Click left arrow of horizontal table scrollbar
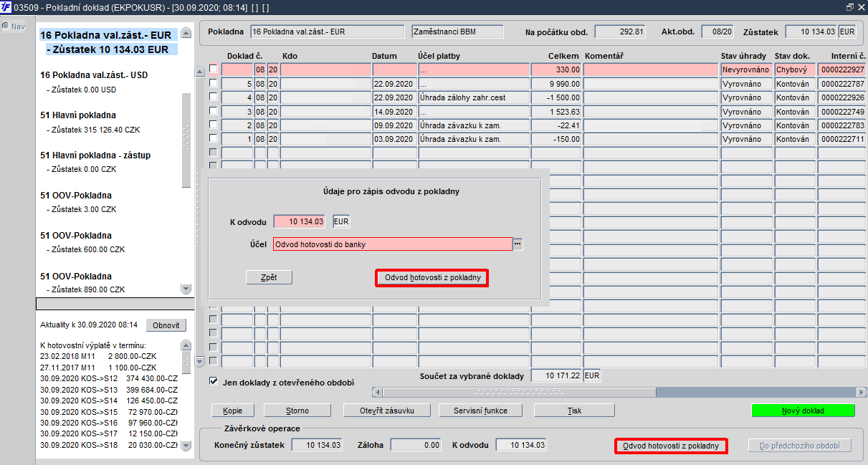This screenshot has width=868, height=465. (x=377, y=392)
